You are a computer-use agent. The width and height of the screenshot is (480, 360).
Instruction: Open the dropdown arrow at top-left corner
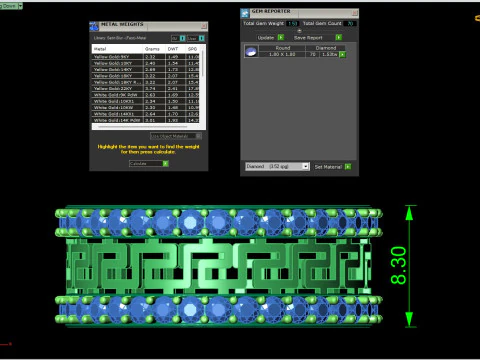[x=21, y=6]
